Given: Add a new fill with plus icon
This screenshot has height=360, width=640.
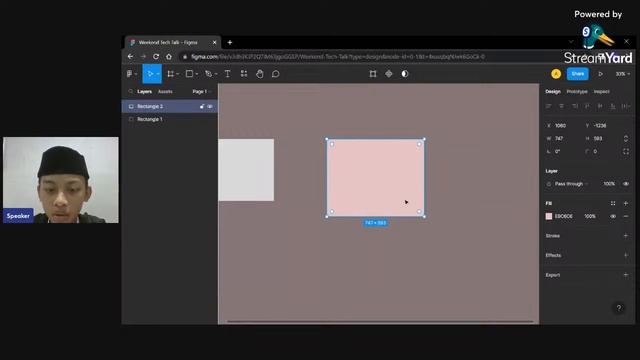Looking at the screenshot, I should [x=626, y=203].
